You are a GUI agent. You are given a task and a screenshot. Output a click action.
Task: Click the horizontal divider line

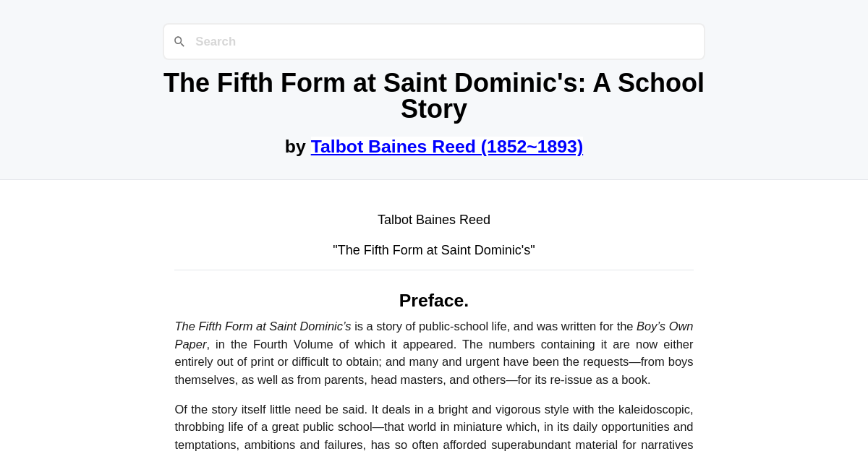(434, 268)
